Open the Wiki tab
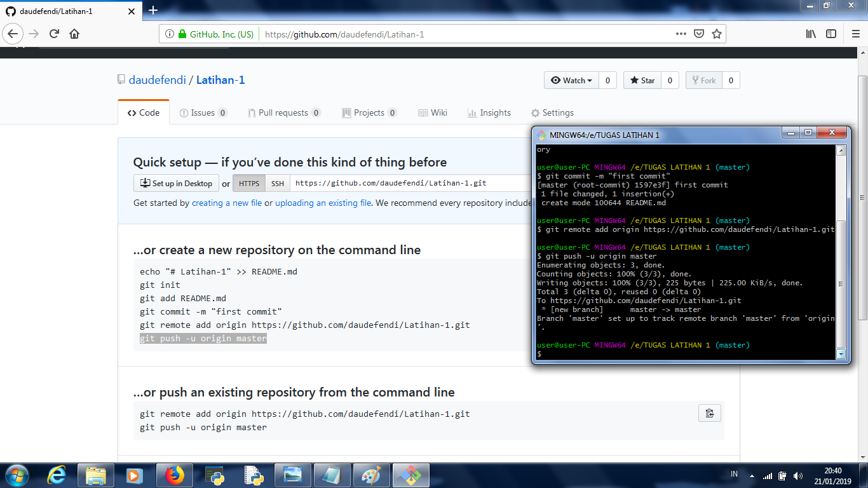Image resolution: width=868 pixels, height=488 pixels. pyautogui.click(x=433, y=112)
